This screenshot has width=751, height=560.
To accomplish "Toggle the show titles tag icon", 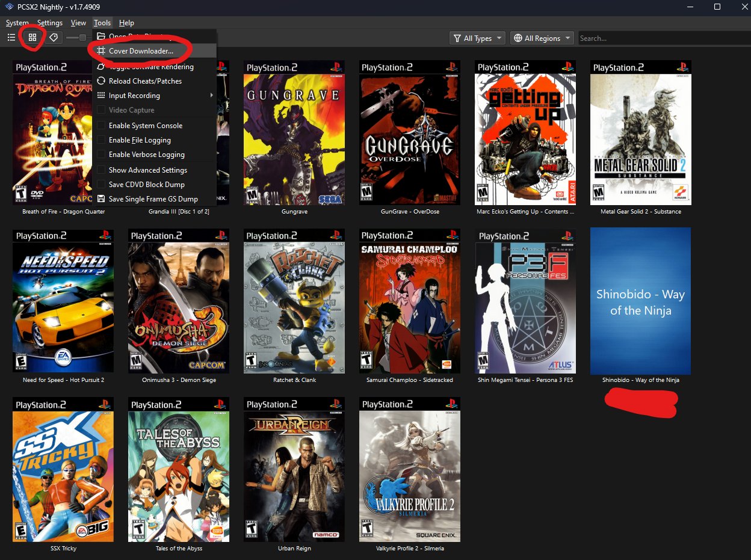I will [54, 38].
